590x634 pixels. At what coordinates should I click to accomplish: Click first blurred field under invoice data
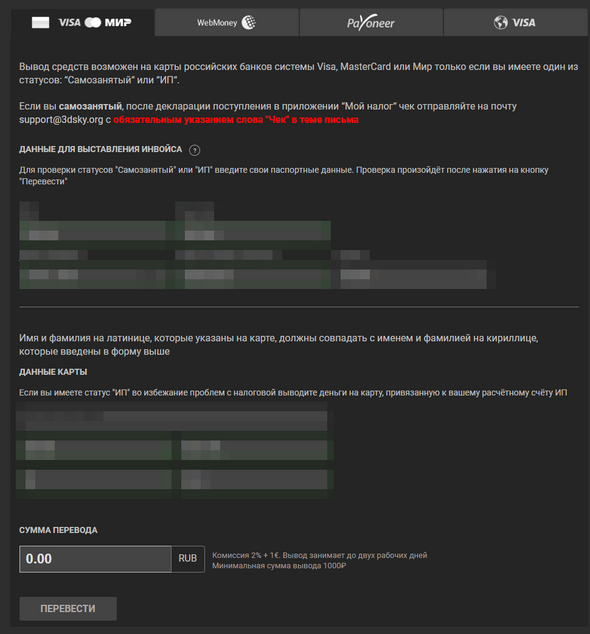(x=93, y=235)
